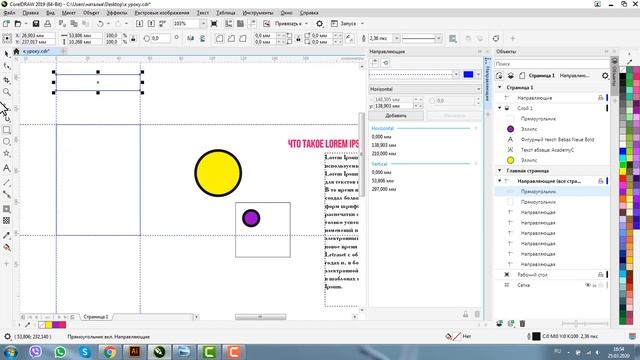Image resolution: width=640 pixels, height=360 pixels.
Task: Open the Файл menu
Action: (x=9, y=13)
